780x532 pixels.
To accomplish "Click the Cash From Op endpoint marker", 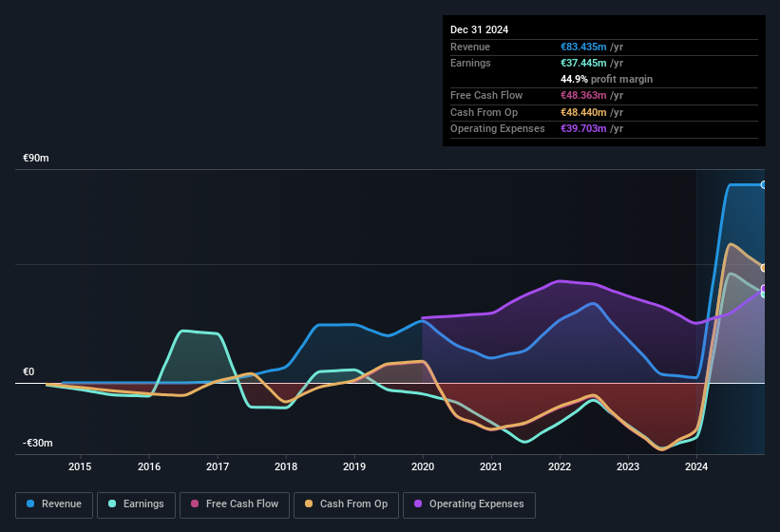I will 764,268.
